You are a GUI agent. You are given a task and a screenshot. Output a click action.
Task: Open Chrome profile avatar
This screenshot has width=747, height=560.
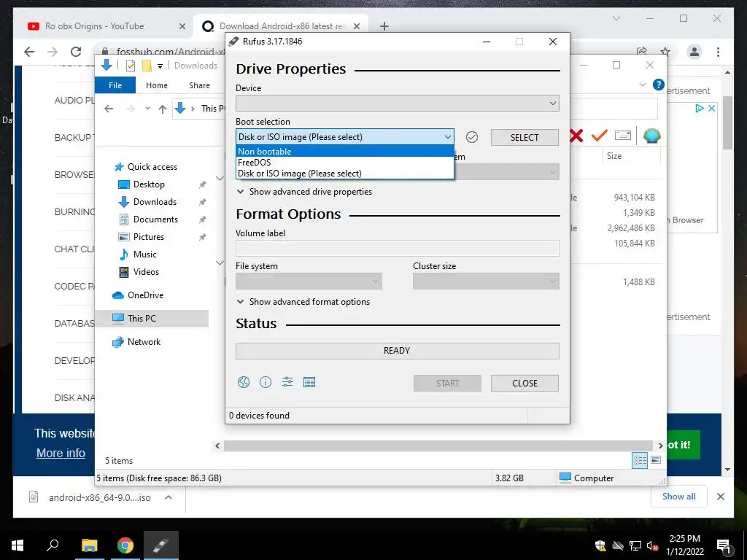click(694, 52)
